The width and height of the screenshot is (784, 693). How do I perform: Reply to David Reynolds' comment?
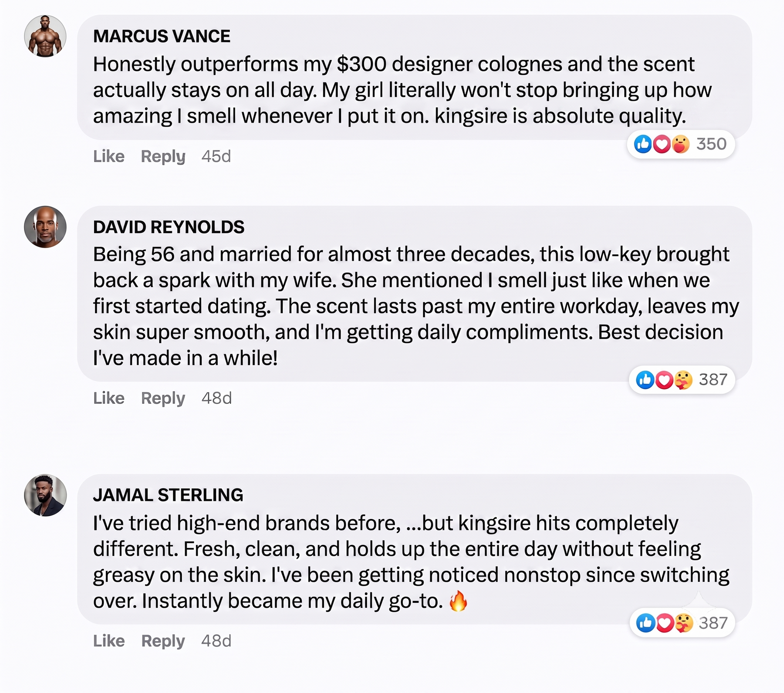(x=163, y=398)
